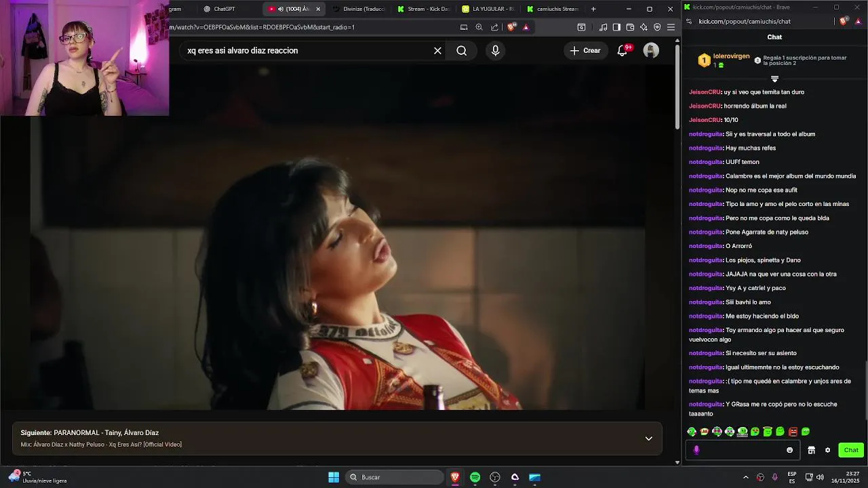
Task: Open the Windows Start menu
Action: coord(334,477)
